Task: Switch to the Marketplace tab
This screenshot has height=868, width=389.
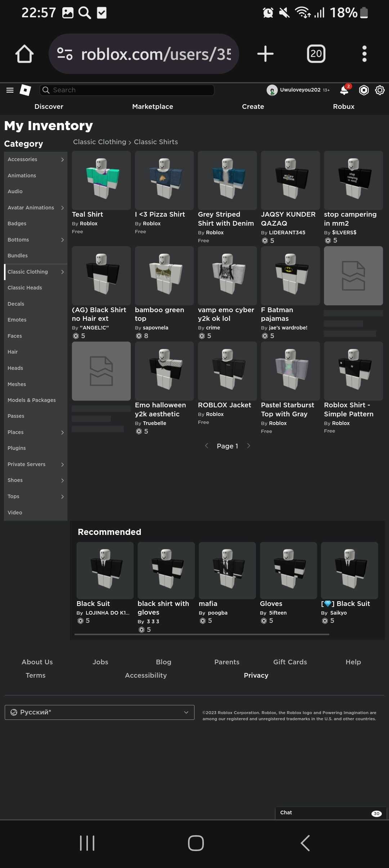Action: 153,107
